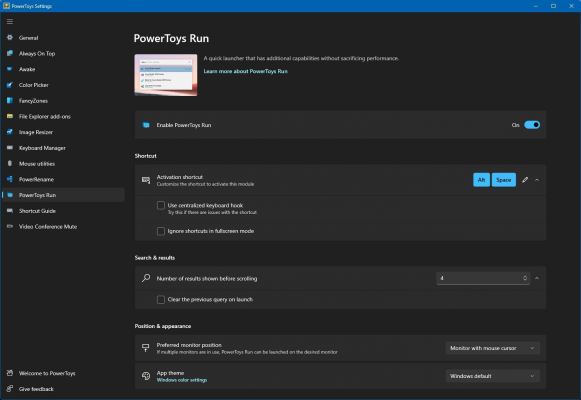Open Preferred monitor position dropdown

click(x=492, y=348)
